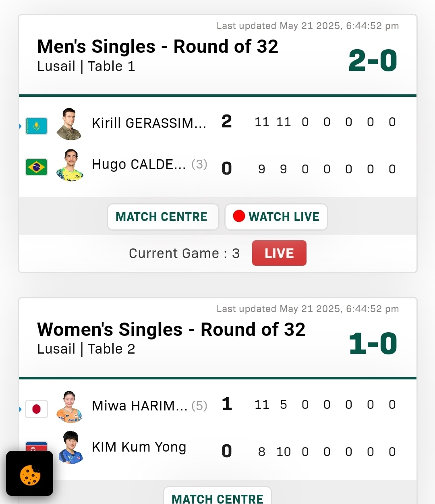Select the Hugo CALDE... player name

(x=139, y=165)
